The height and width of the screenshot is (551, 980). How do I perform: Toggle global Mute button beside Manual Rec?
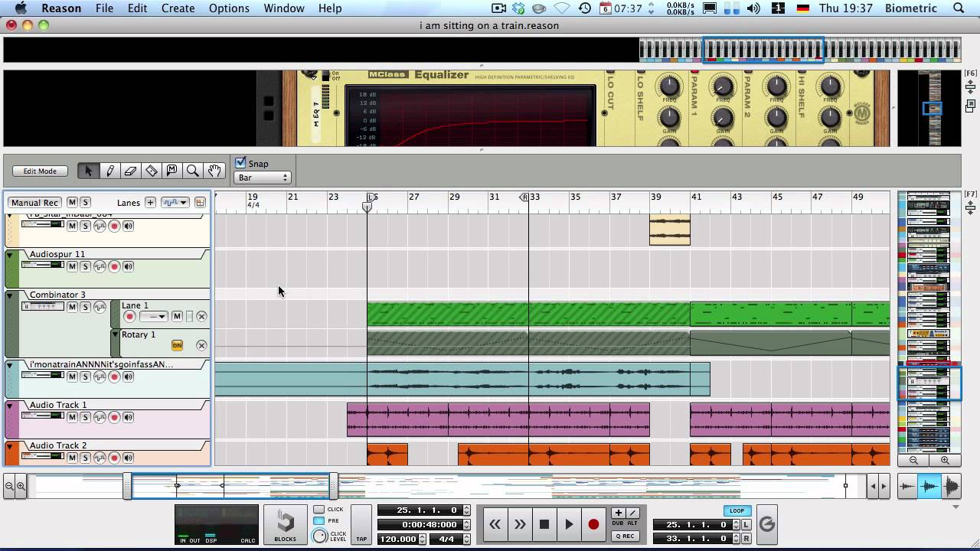[x=72, y=203]
